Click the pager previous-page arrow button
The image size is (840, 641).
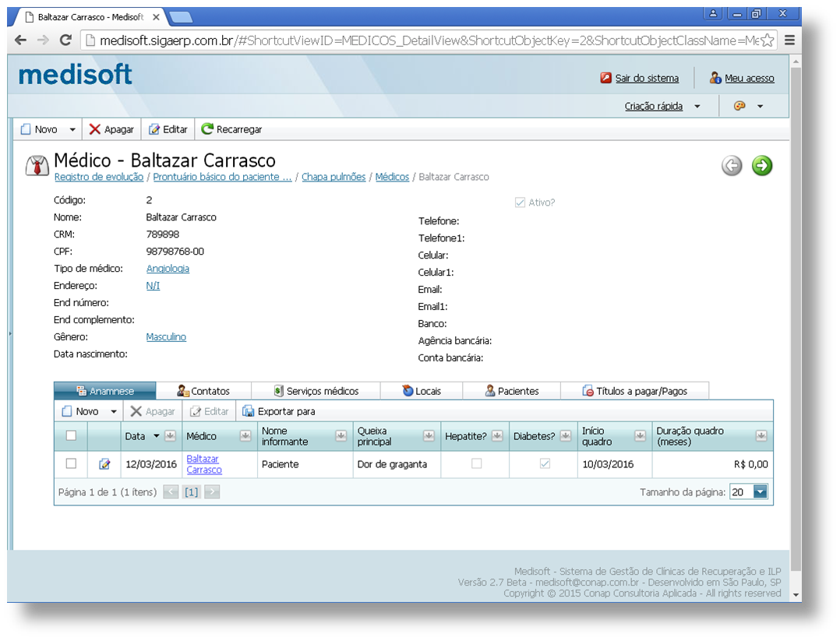171,491
